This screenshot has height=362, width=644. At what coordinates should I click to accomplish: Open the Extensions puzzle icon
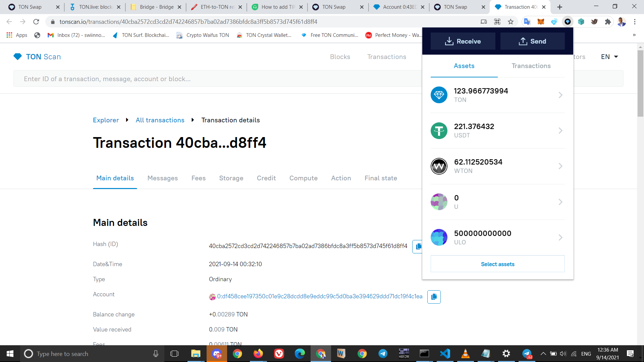[x=608, y=21]
